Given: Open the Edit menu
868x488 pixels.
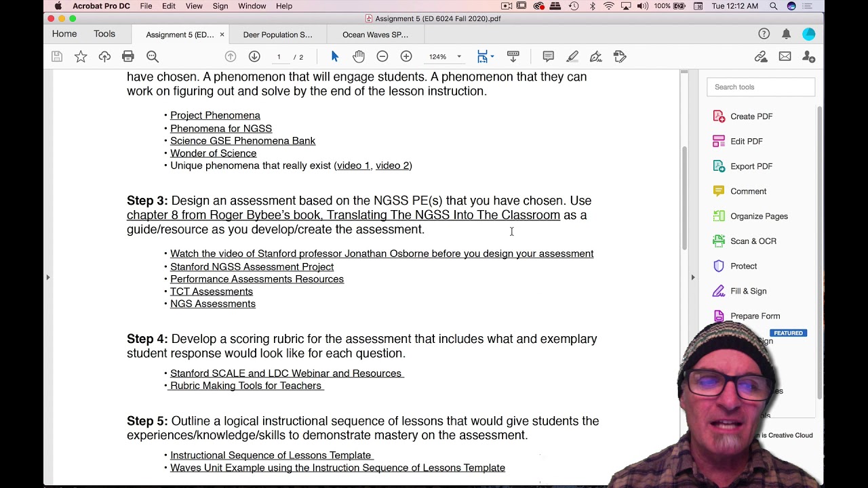Looking at the screenshot, I should click(x=169, y=6).
